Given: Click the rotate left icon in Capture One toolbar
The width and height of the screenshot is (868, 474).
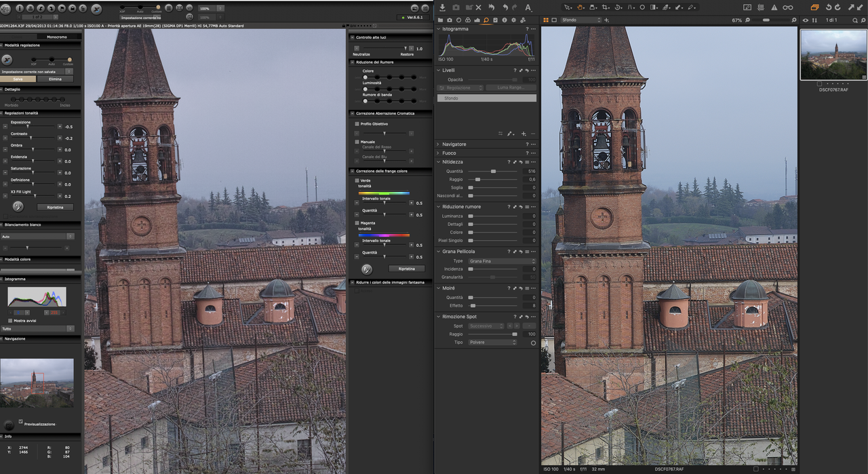Looking at the screenshot, I should coord(828,7).
